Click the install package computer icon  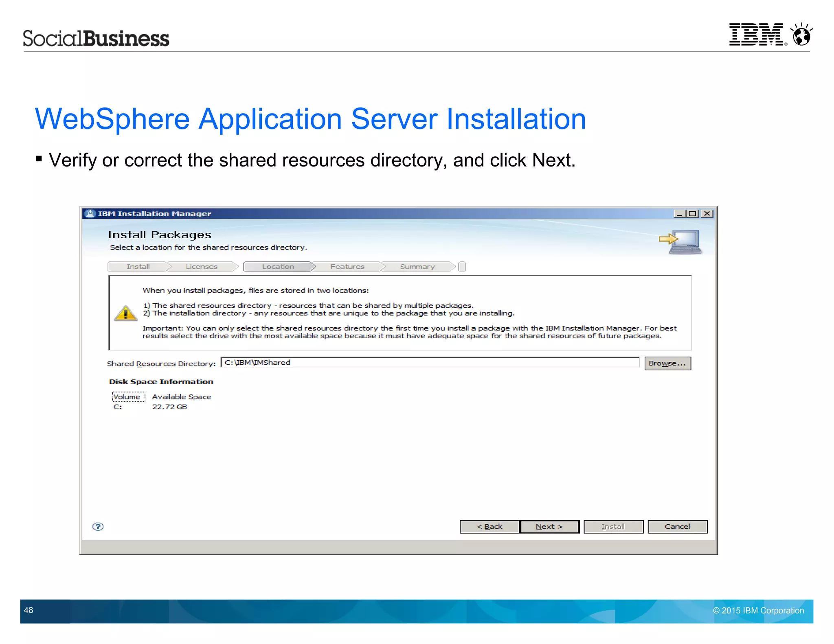680,242
